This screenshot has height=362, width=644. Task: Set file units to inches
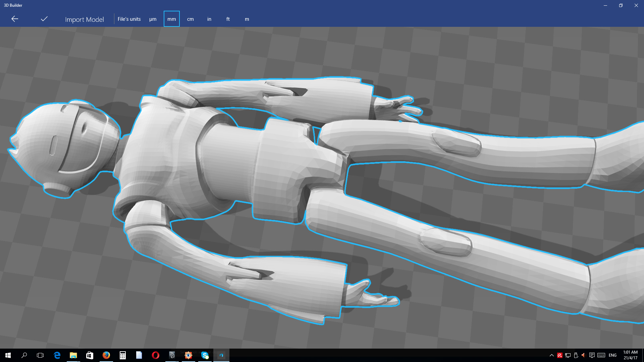pyautogui.click(x=209, y=19)
